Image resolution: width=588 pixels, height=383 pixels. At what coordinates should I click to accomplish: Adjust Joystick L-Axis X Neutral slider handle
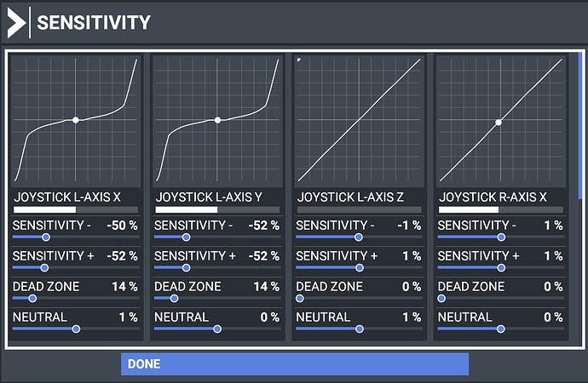click(x=76, y=329)
